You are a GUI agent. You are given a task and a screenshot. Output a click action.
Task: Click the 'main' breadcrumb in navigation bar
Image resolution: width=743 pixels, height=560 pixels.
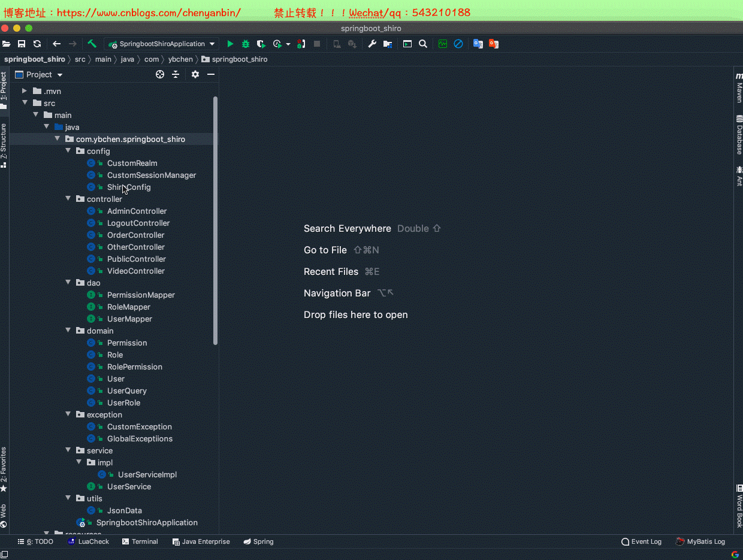[103, 59]
